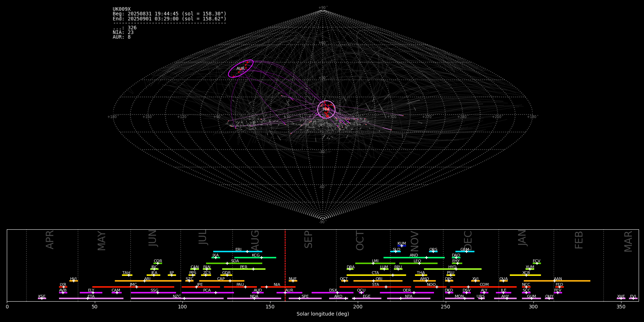
Task: Select the yellow XCB shower bar
Action: click(525, 275)
